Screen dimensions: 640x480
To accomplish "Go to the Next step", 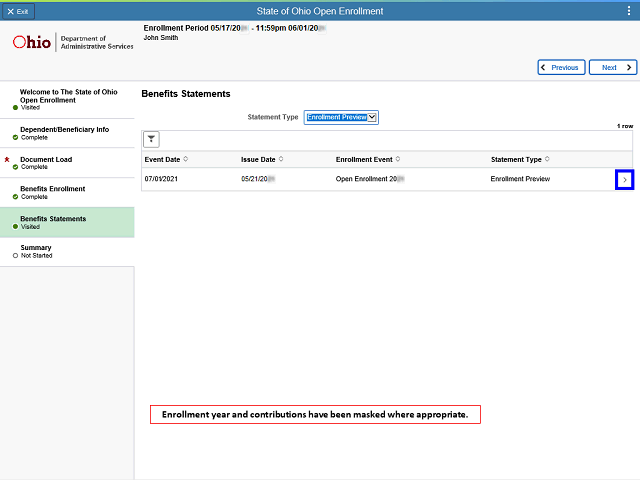I will 613,67.
